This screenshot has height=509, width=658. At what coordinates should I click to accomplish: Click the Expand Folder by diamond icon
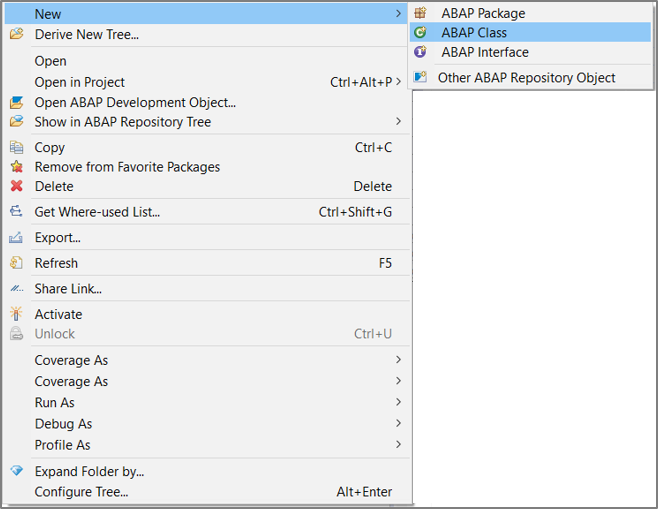pyautogui.click(x=16, y=471)
